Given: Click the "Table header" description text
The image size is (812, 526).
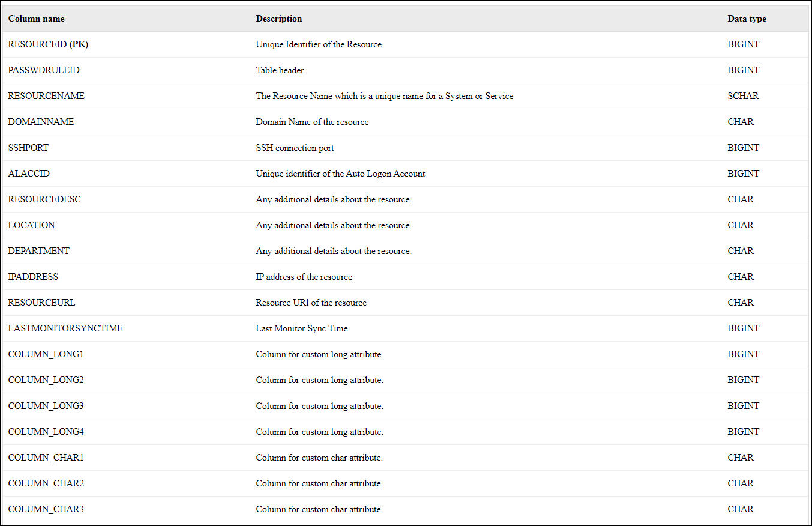Looking at the screenshot, I should click(280, 70).
